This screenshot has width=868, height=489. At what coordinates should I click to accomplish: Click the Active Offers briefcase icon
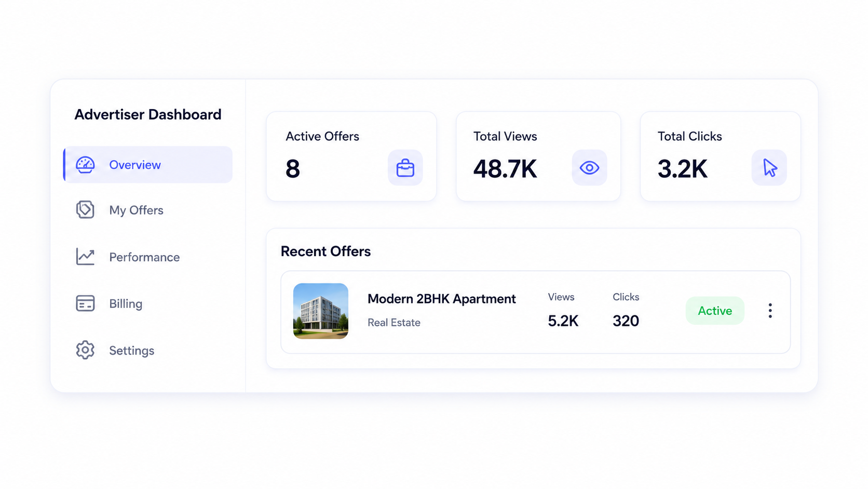[405, 167]
